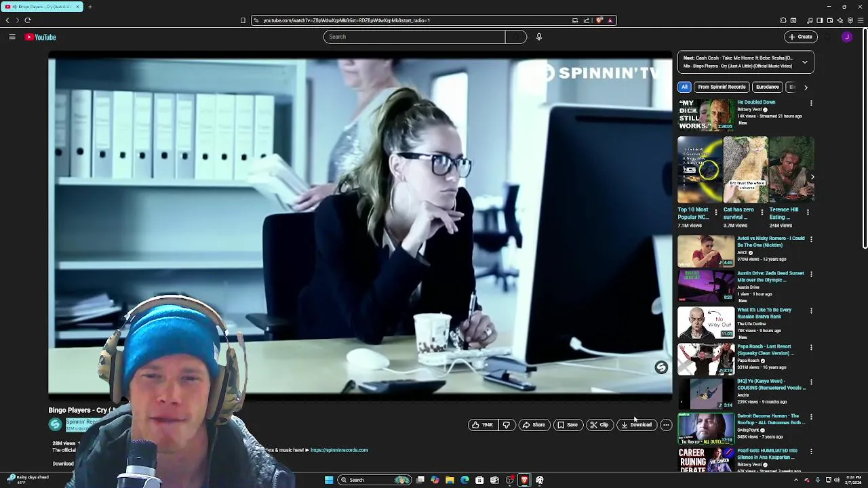
Task: Open more actions next to Download
Action: (x=666, y=425)
